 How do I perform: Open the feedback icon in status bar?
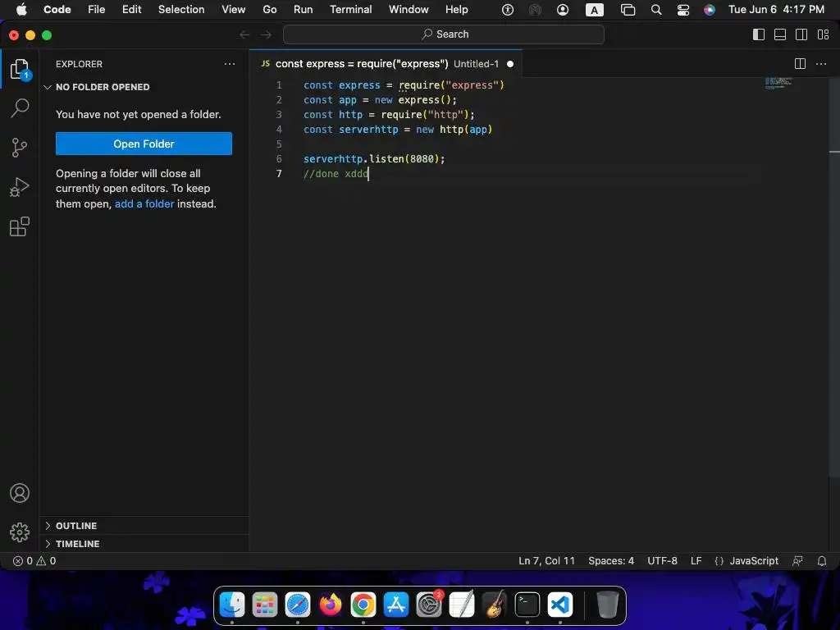pyautogui.click(x=797, y=561)
